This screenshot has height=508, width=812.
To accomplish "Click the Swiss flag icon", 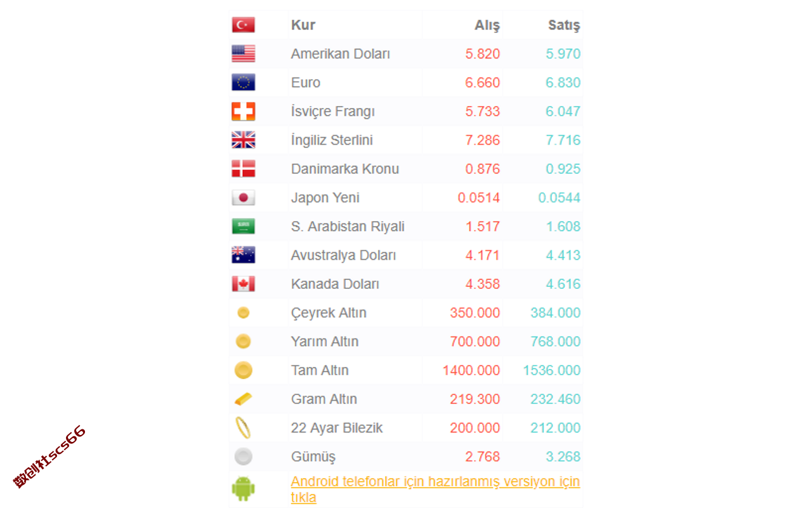I will (x=243, y=111).
